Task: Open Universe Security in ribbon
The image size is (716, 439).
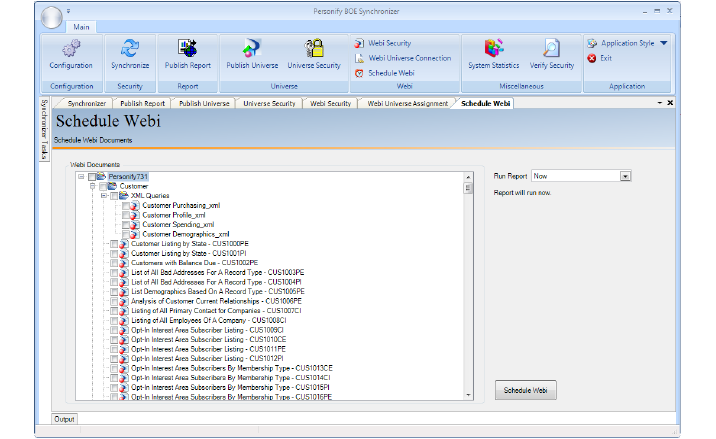Action: pos(314,54)
